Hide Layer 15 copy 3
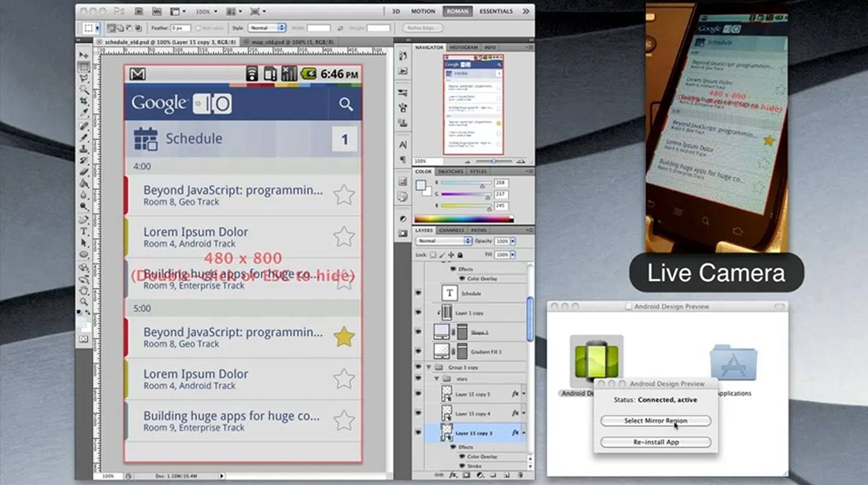Screen dimensions: 868x485 click(x=418, y=433)
